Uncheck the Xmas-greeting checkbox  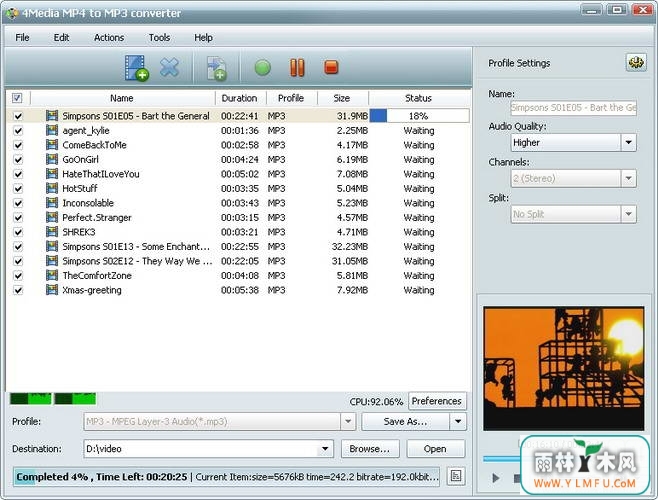click(x=18, y=290)
